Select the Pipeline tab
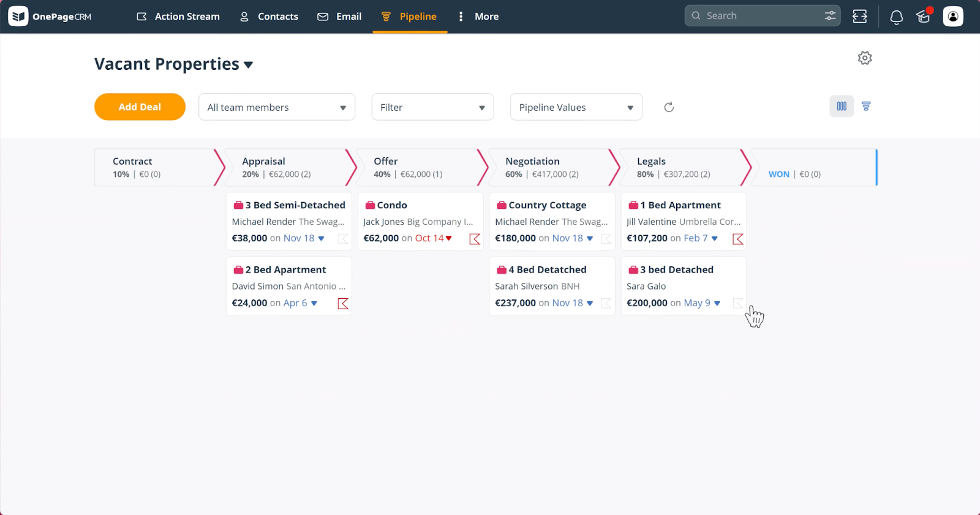980x515 pixels. (x=409, y=17)
